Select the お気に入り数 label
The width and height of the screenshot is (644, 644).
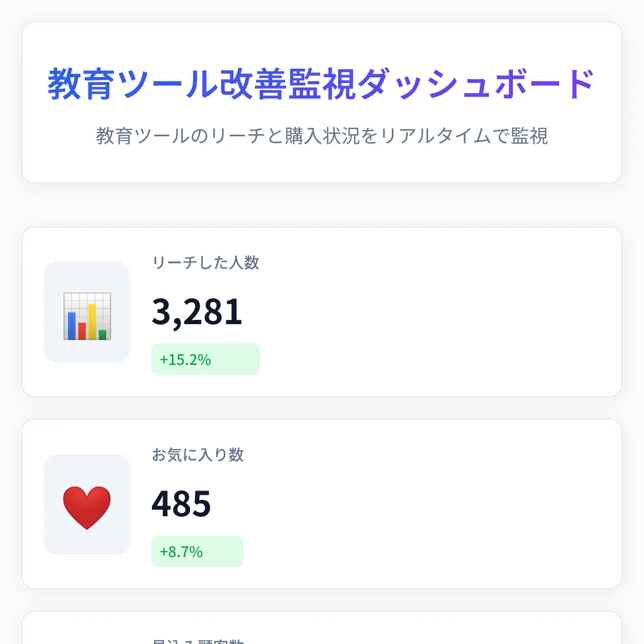pyautogui.click(x=197, y=455)
